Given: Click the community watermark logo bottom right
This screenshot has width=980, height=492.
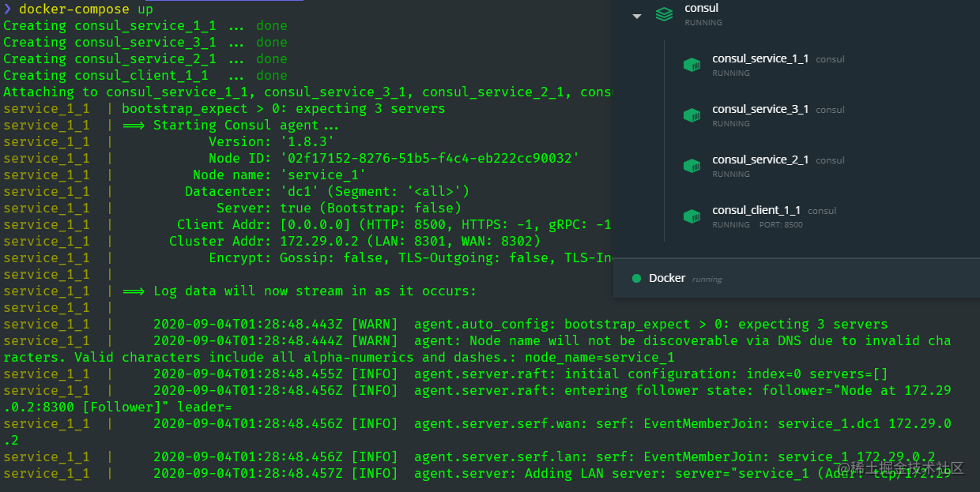Looking at the screenshot, I should [917, 468].
